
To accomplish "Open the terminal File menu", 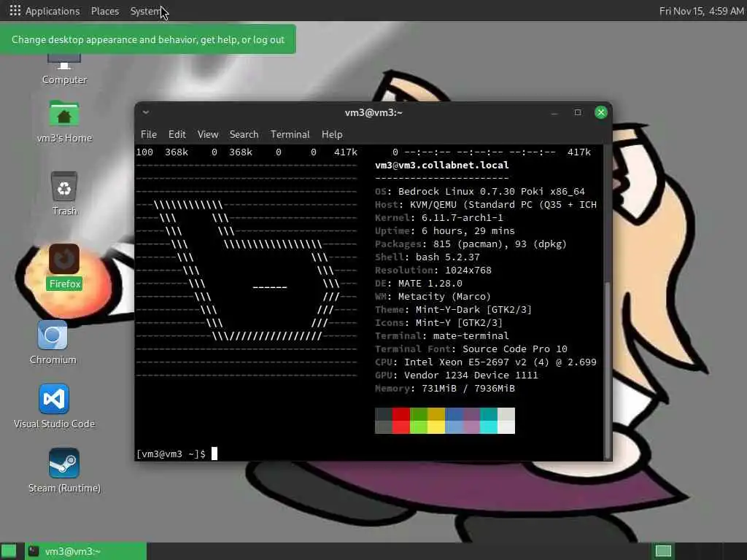I will (x=149, y=134).
